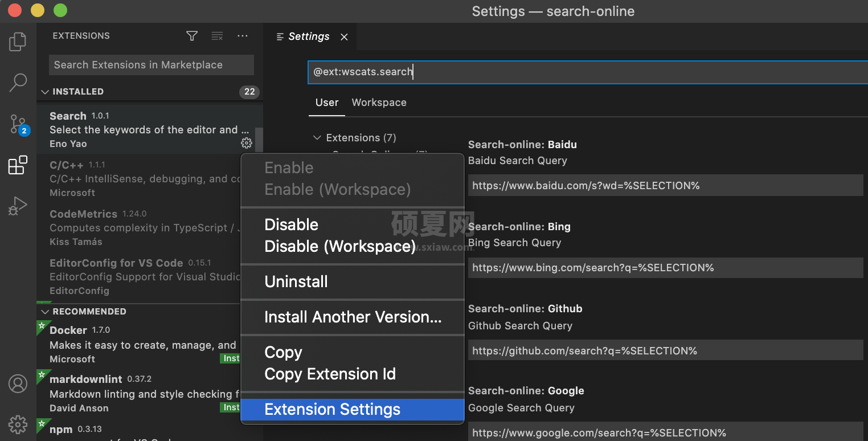The width and height of the screenshot is (868, 441).
Task: Click the Search-online: Bing setting title
Action: 519,227
